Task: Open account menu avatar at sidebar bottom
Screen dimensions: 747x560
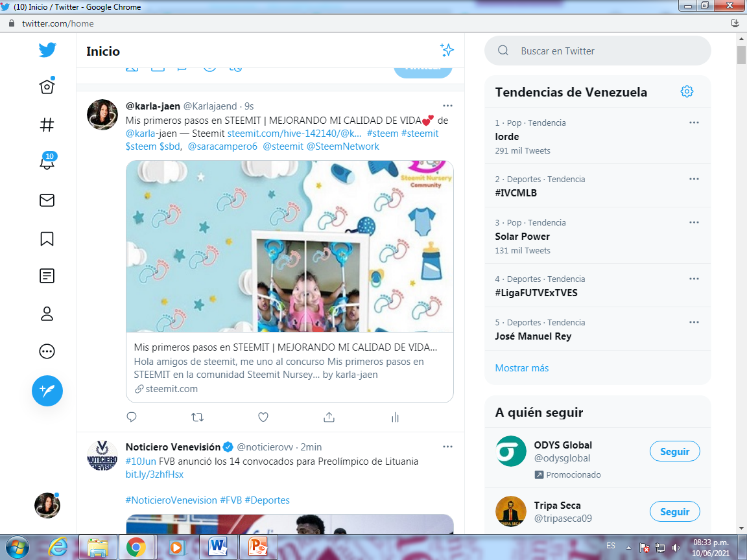Action: click(47, 506)
